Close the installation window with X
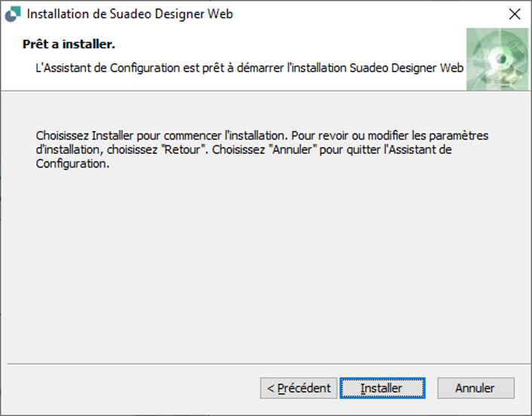This screenshot has height=416, width=532. pos(515,14)
